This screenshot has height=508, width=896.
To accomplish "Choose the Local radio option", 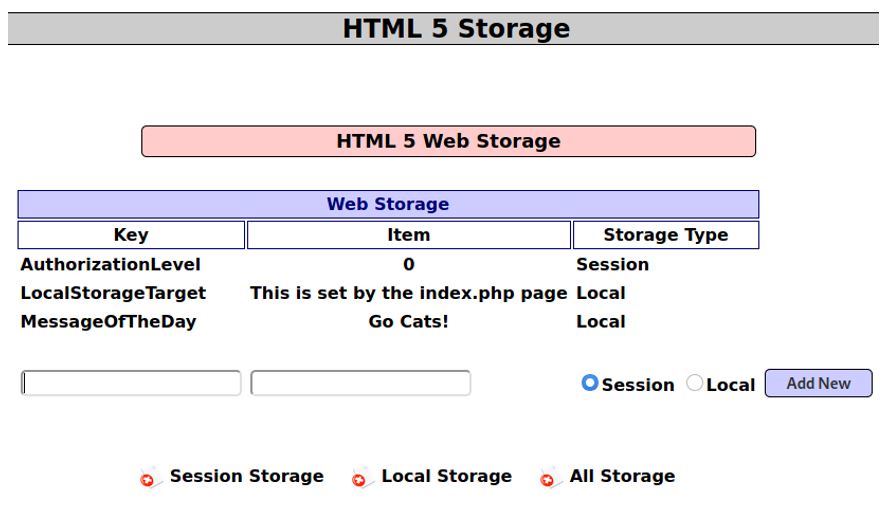I will (695, 383).
